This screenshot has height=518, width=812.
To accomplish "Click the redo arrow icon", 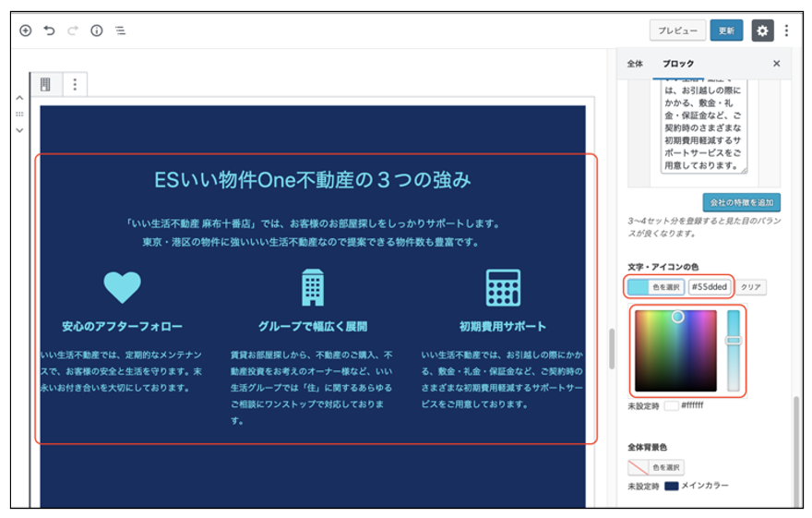I will click(73, 30).
